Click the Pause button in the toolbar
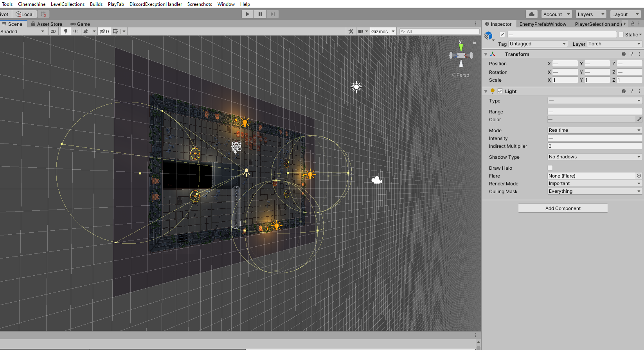Image resolution: width=644 pixels, height=350 pixels. pos(260,14)
